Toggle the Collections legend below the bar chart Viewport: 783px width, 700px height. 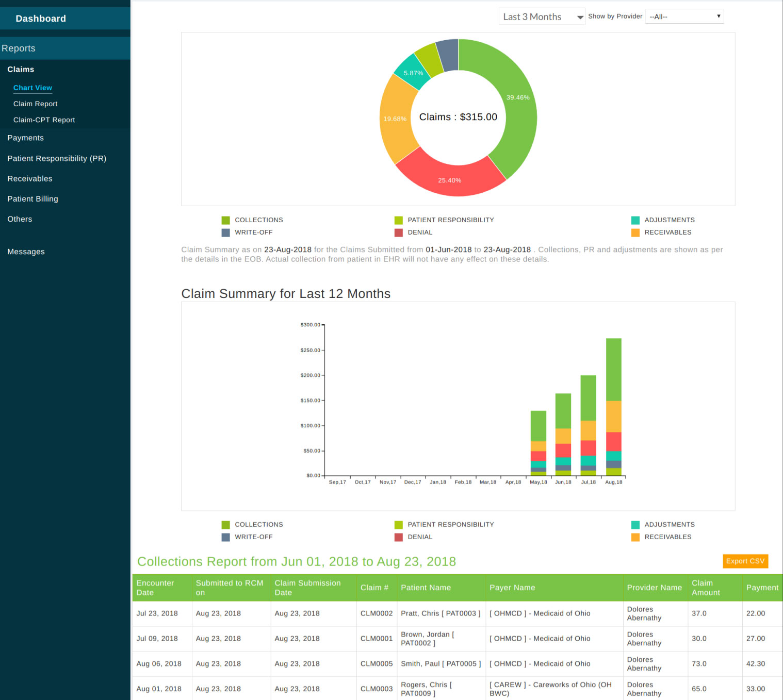click(225, 524)
